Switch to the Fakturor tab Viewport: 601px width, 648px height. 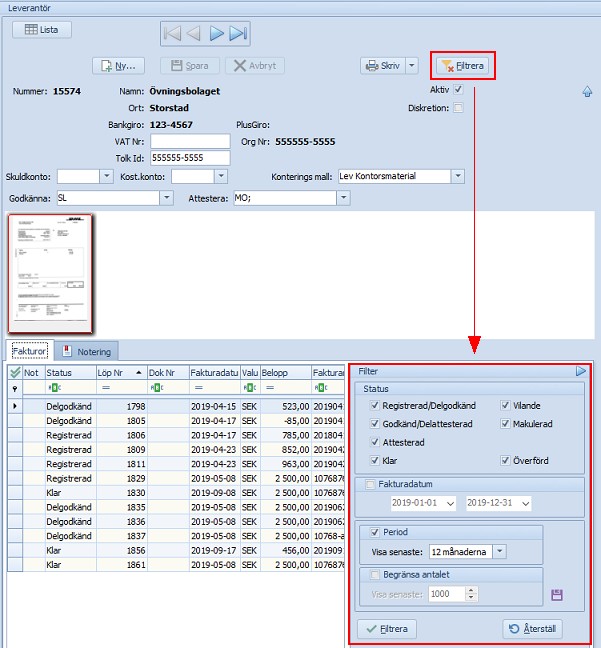click(29, 351)
